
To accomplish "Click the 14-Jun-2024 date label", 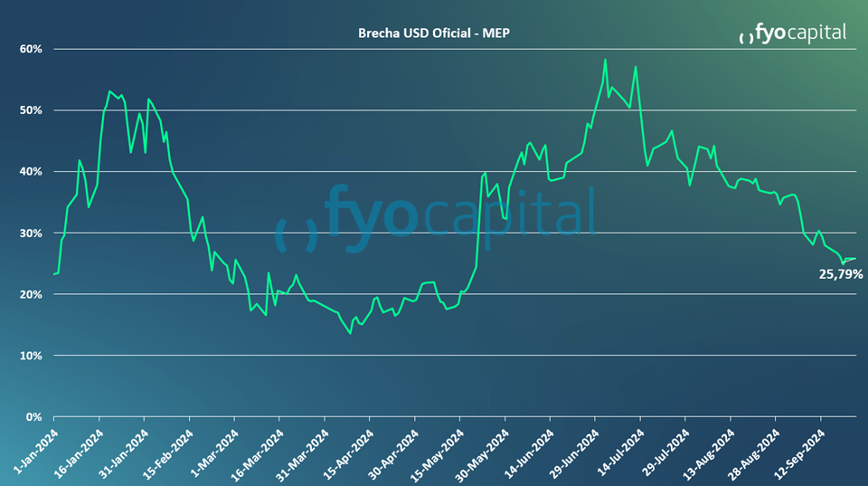I will pyautogui.click(x=529, y=453).
